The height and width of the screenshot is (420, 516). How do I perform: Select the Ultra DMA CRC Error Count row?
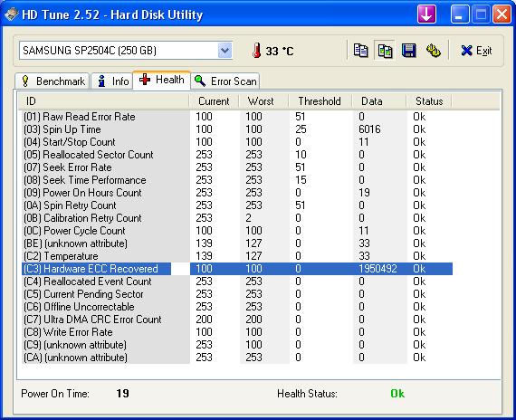pyautogui.click(x=237, y=320)
